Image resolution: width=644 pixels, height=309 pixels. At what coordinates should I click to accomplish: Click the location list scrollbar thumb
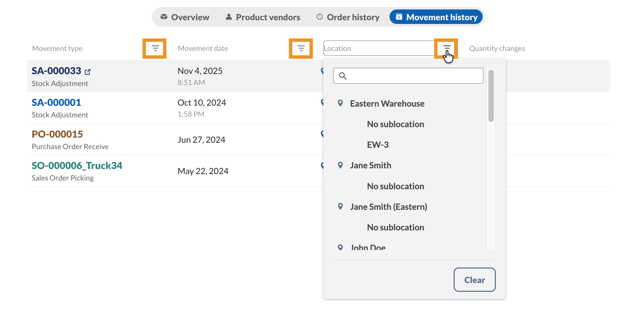491,96
